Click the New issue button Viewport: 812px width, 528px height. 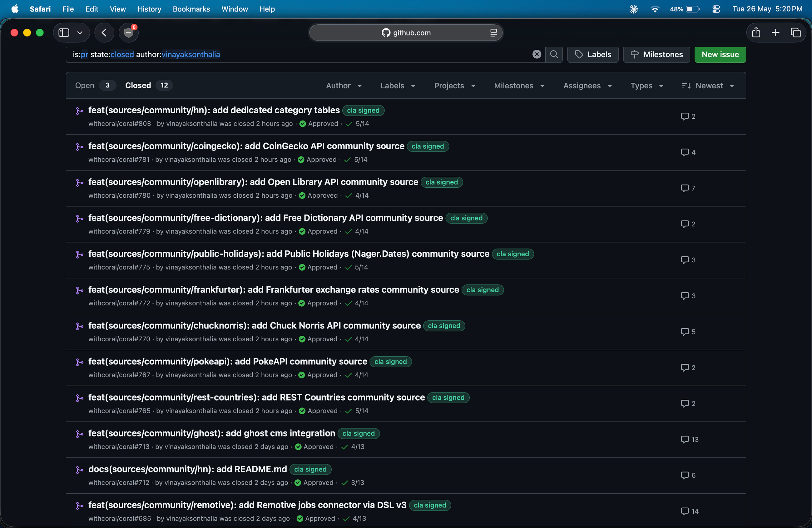click(720, 54)
